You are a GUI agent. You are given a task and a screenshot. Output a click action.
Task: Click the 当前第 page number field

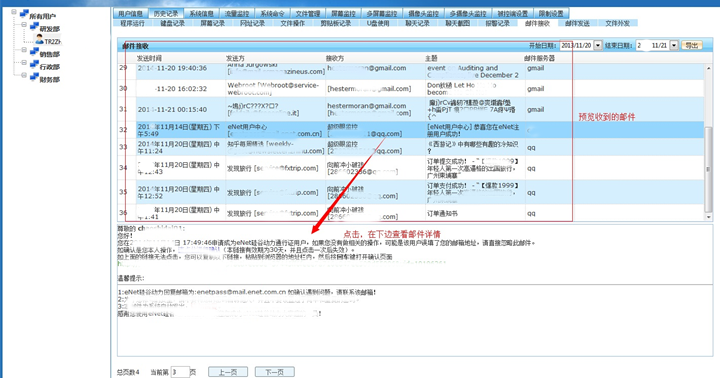pyautogui.click(x=180, y=372)
